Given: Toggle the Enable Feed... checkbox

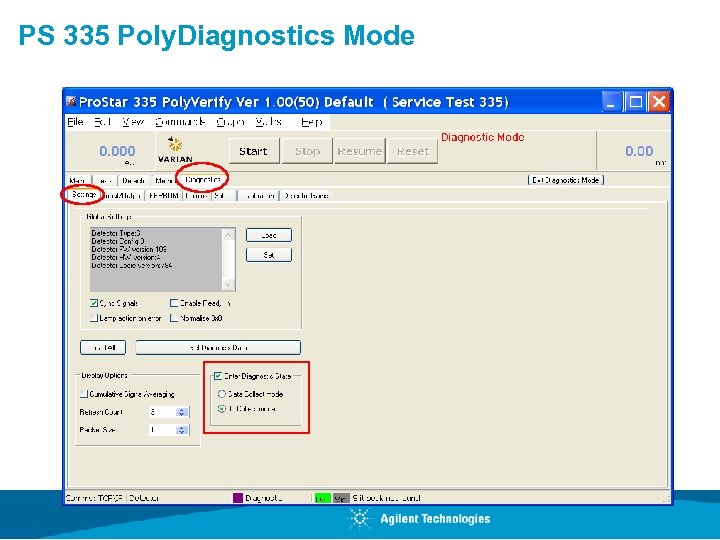Looking at the screenshot, I should pyautogui.click(x=174, y=303).
